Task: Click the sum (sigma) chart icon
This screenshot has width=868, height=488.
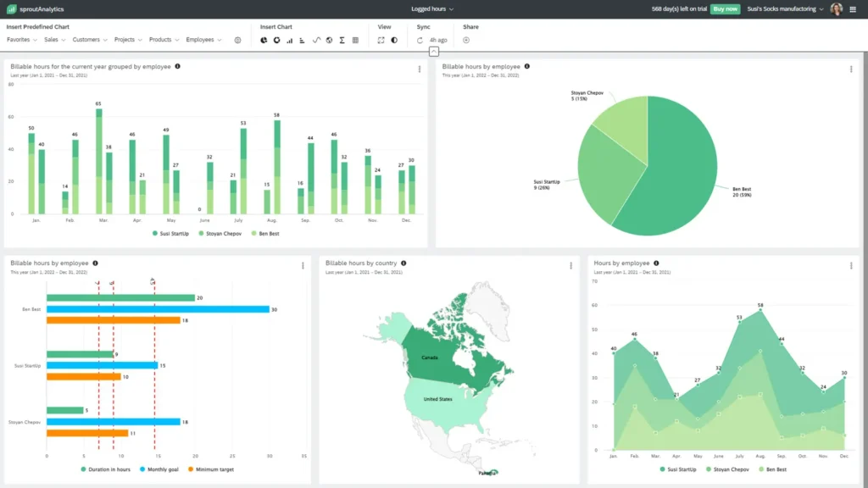Action: tap(342, 40)
